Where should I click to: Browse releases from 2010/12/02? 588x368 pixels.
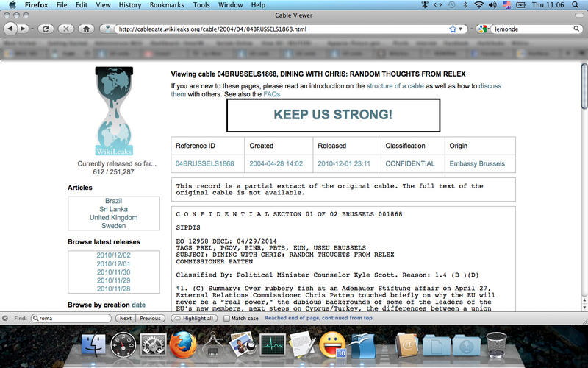tap(114, 255)
